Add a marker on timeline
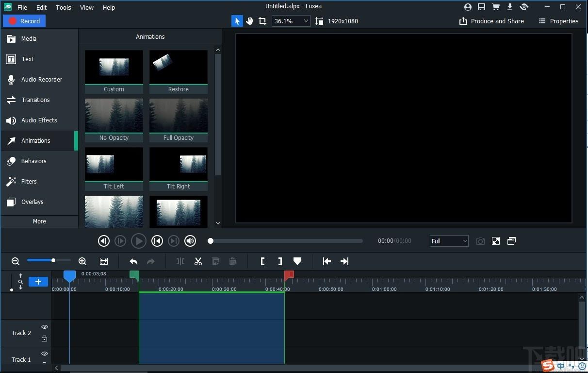The image size is (588, 373). point(297,261)
